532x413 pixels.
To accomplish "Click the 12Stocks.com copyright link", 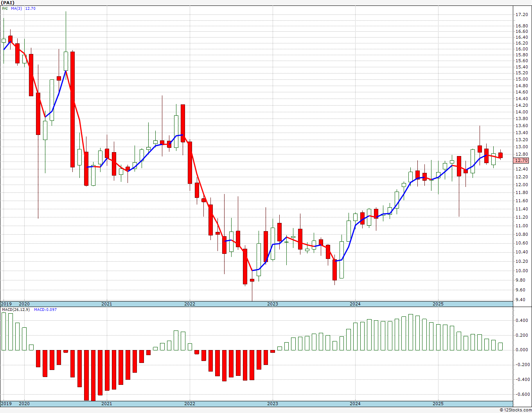I will (516, 410).
